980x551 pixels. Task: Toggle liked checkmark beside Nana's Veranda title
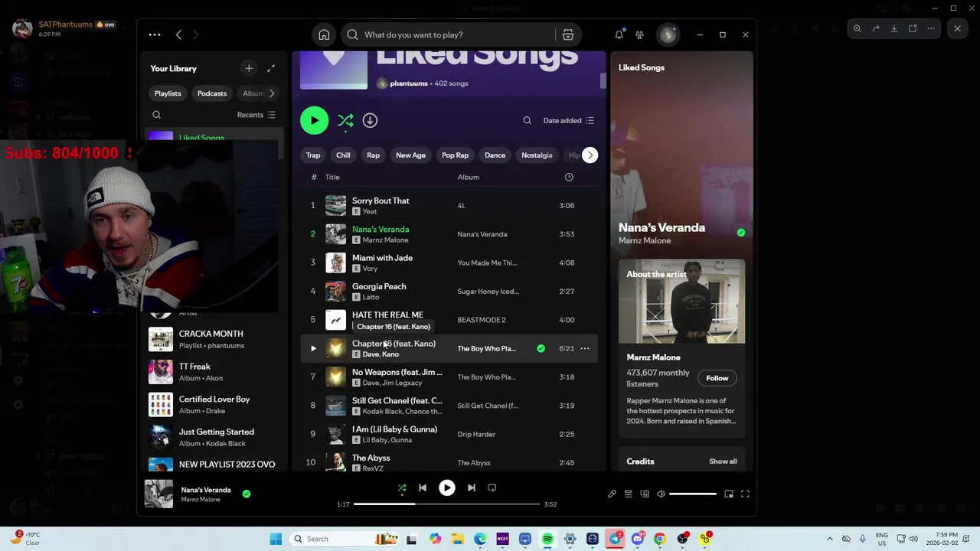pos(740,232)
